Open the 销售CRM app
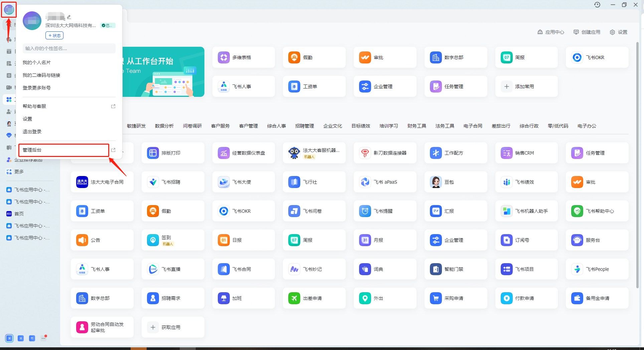This screenshot has width=644, height=350. pyautogui.click(x=526, y=153)
